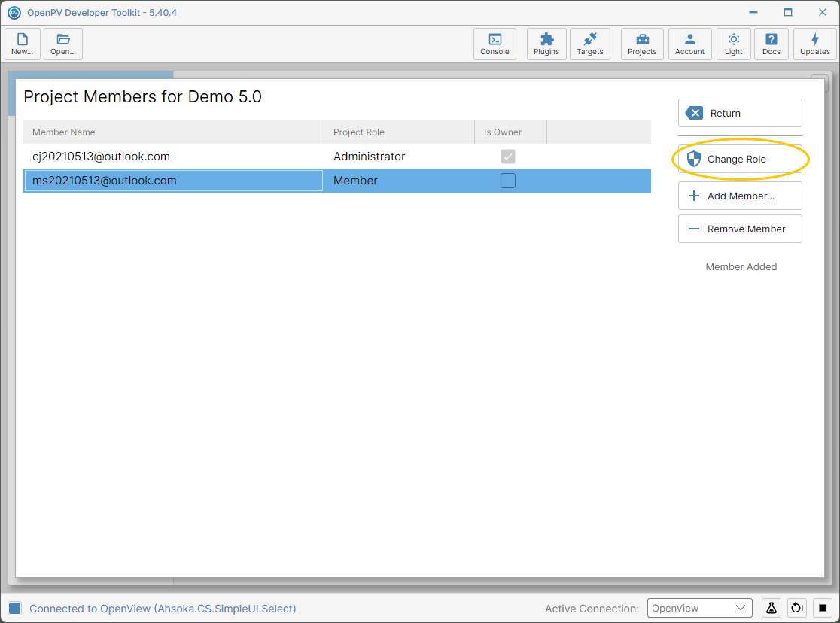Open the Plugins manager
Screen dimensions: 840x623
coord(546,44)
